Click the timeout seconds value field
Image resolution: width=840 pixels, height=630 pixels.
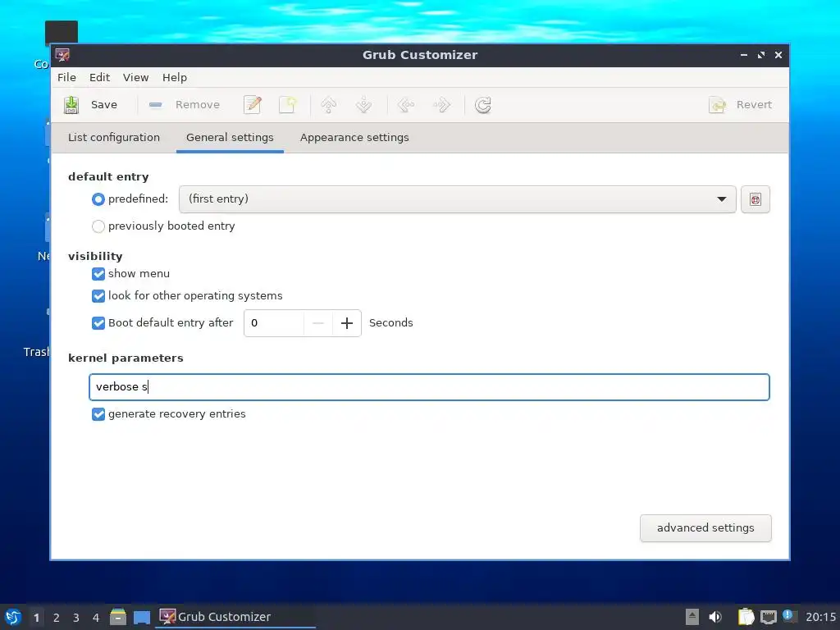click(x=274, y=323)
